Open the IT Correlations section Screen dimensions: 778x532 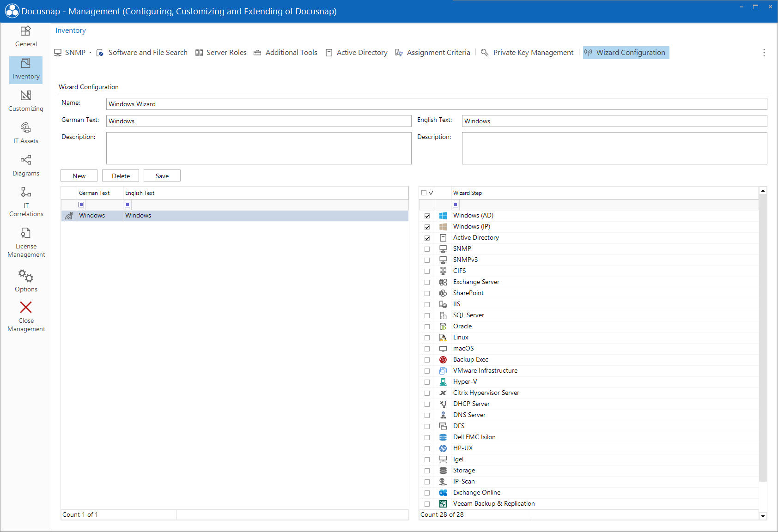coord(26,202)
